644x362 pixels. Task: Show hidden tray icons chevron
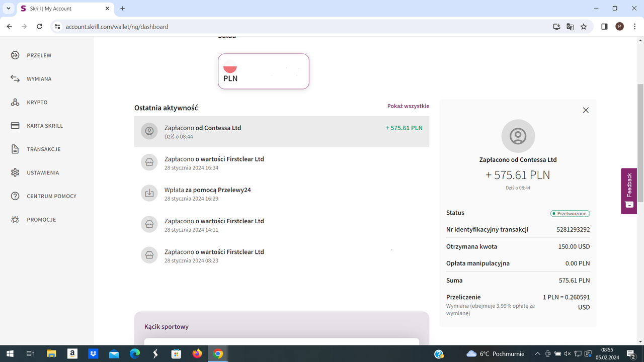(x=537, y=354)
